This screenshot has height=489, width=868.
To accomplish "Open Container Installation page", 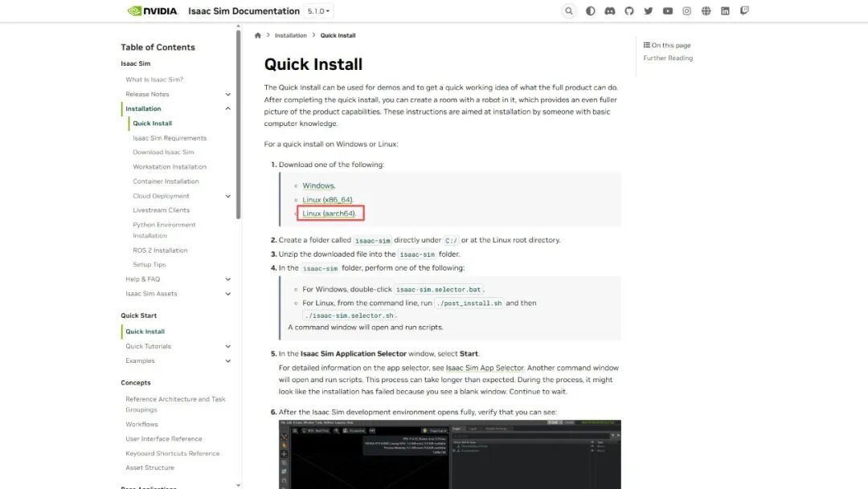I will click(x=166, y=181).
